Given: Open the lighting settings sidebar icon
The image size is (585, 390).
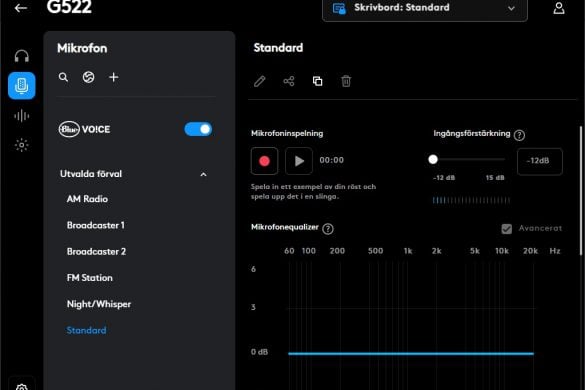Looking at the screenshot, I should [x=22, y=145].
